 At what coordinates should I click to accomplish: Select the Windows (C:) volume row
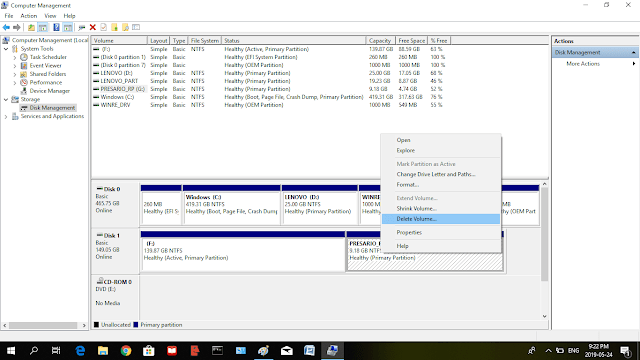[269, 97]
